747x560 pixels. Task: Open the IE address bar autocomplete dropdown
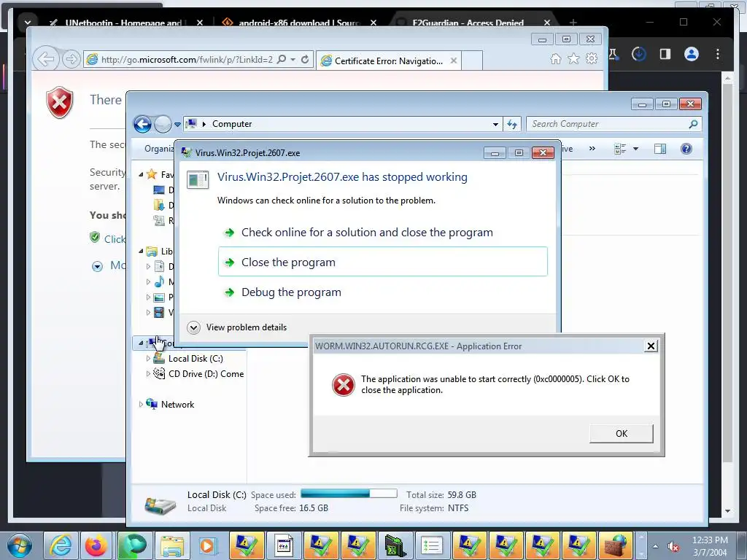[293, 60]
